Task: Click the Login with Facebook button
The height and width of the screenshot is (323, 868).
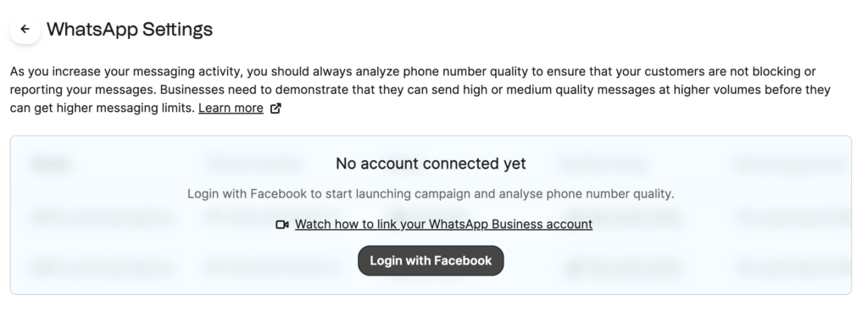Action: click(431, 260)
